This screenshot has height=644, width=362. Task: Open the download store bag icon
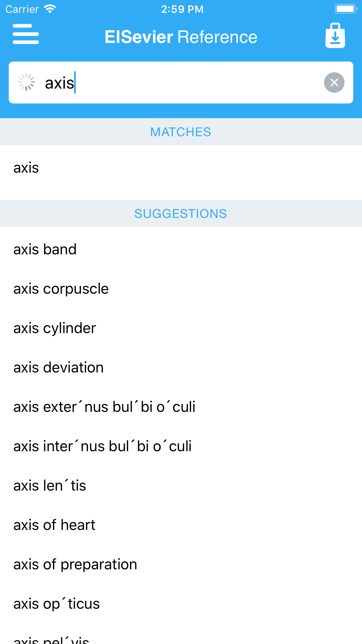[335, 36]
